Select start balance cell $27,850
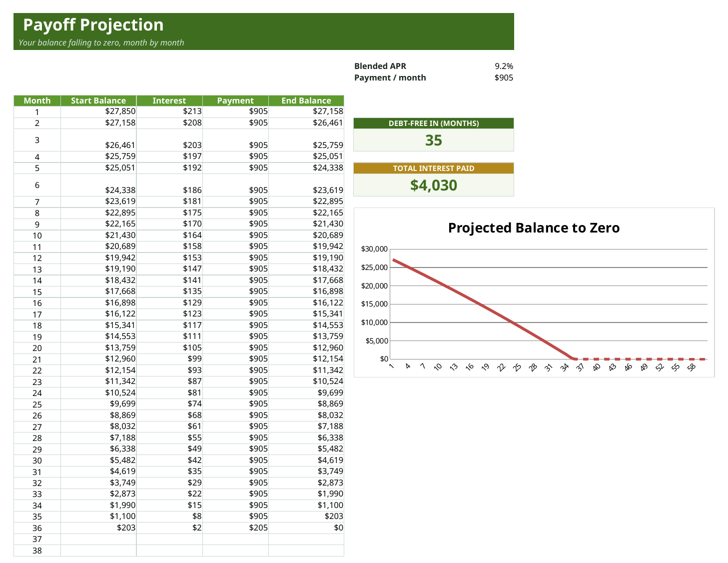 (98, 111)
